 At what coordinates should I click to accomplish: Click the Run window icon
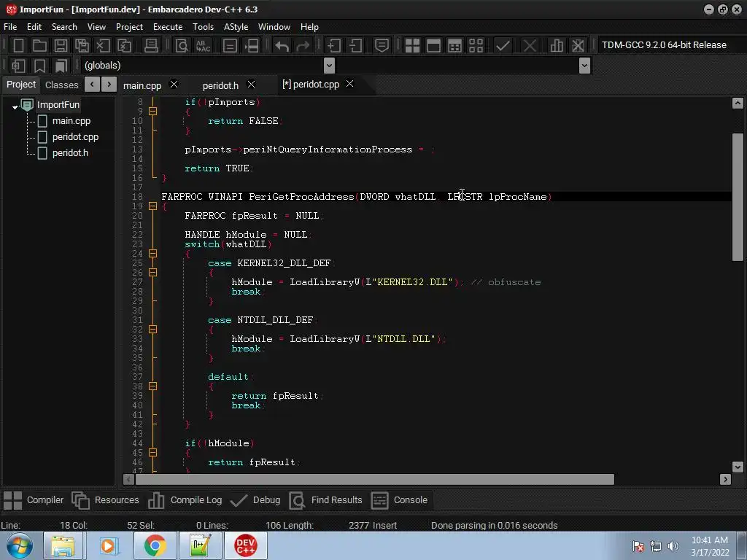pos(433,46)
